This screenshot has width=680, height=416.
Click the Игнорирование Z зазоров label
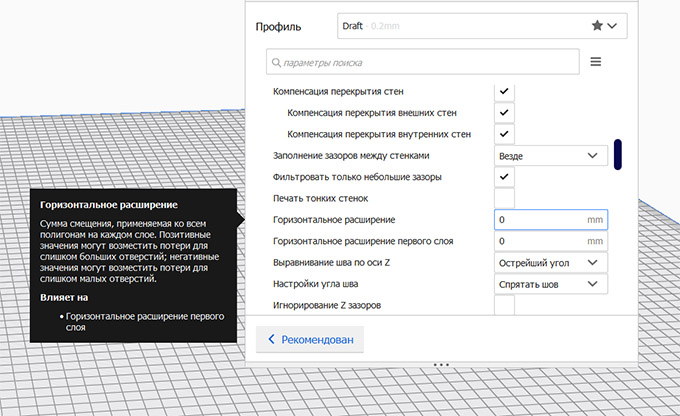pyautogui.click(x=327, y=305)
